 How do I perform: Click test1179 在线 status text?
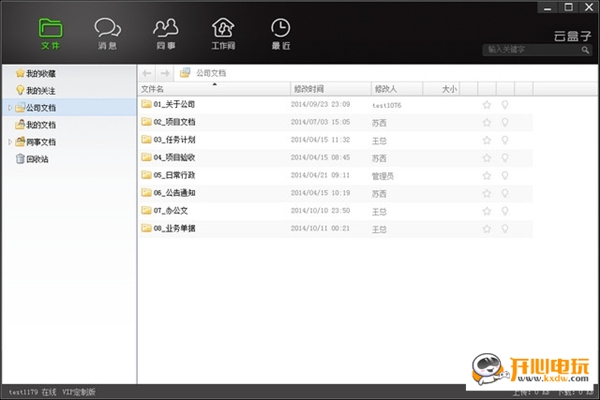32,392
